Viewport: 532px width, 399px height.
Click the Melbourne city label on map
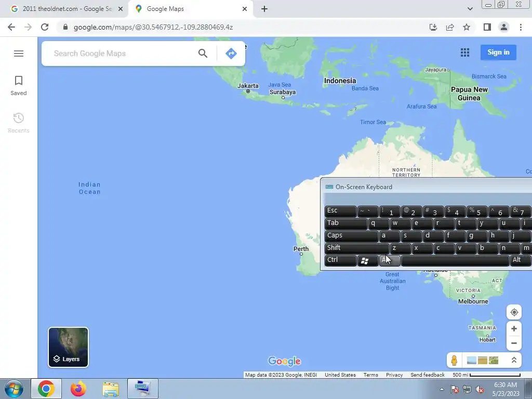[473, 301]
